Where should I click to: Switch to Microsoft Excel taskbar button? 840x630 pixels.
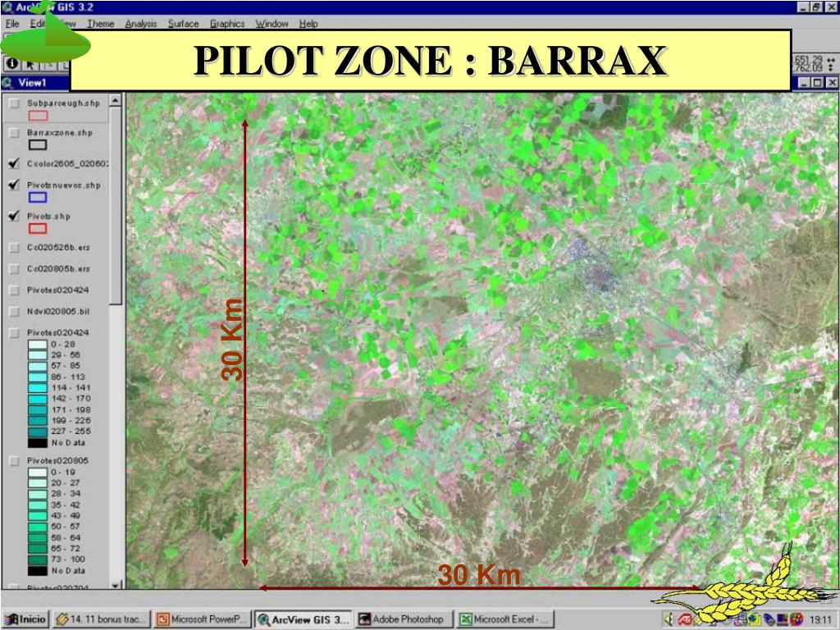click(x=504, y=619)
